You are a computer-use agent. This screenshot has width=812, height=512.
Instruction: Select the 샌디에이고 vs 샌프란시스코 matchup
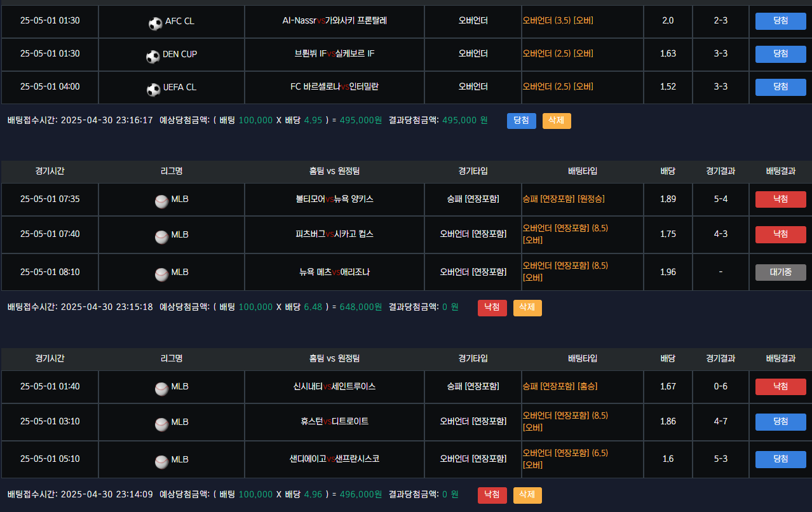click(334, 459)
